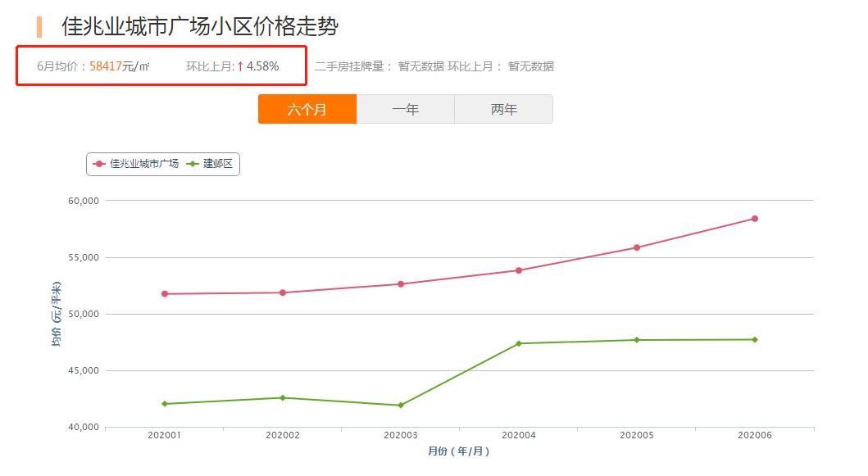The image size is (868, 476).
Task: Click the 202001 x-axis label
Action: (165, 435)
